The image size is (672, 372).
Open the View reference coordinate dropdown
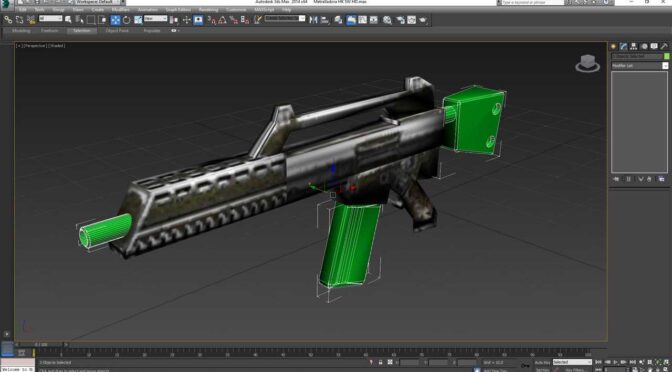156,18
